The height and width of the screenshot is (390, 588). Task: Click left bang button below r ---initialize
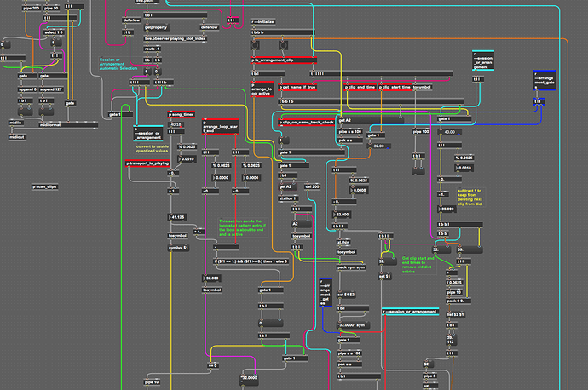256,43
